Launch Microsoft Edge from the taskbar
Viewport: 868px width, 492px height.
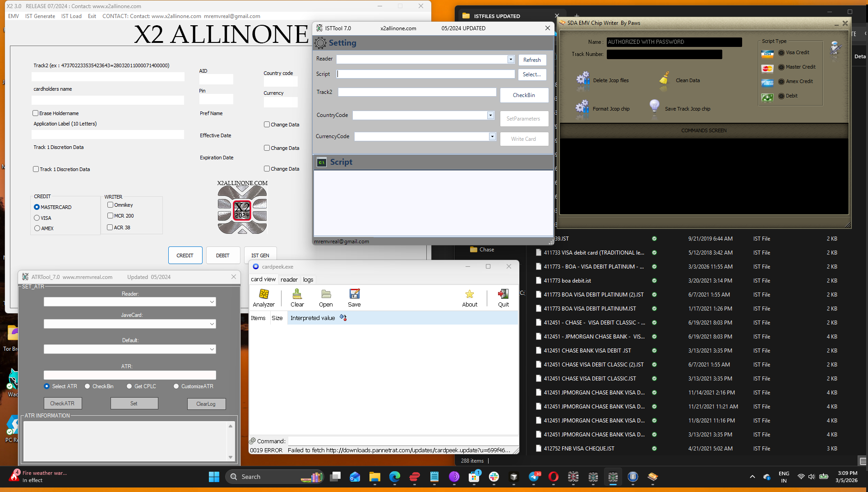point(395,477)
